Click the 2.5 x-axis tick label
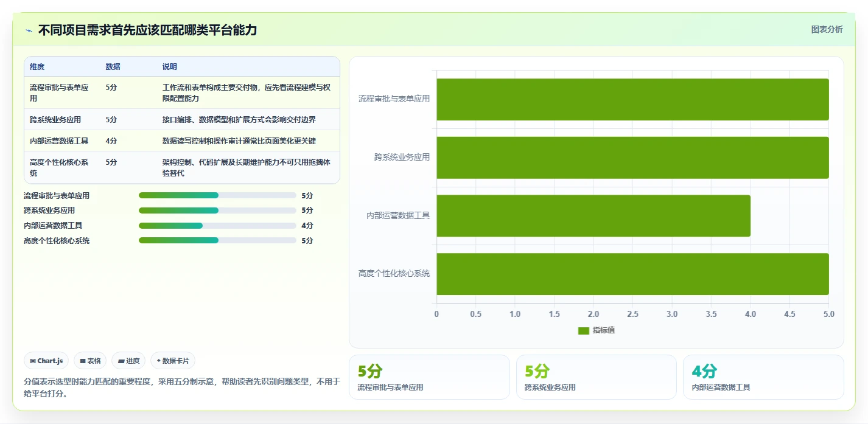The width and height of the screenshot is (868, 424). point(632,315)
